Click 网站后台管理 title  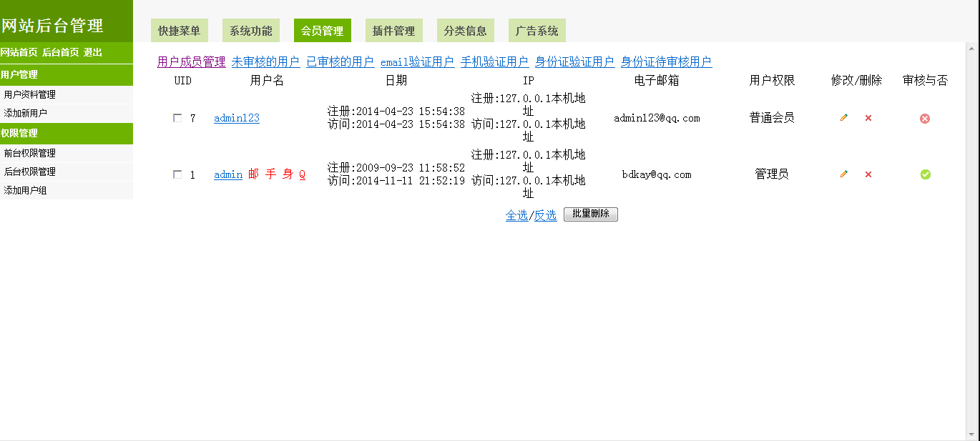[52, 26]
